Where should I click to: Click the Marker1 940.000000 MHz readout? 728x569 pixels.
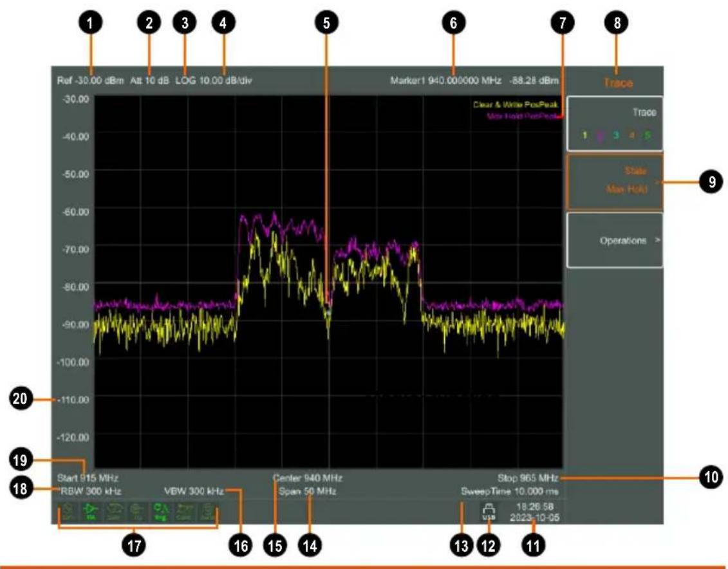click(445, 80)
